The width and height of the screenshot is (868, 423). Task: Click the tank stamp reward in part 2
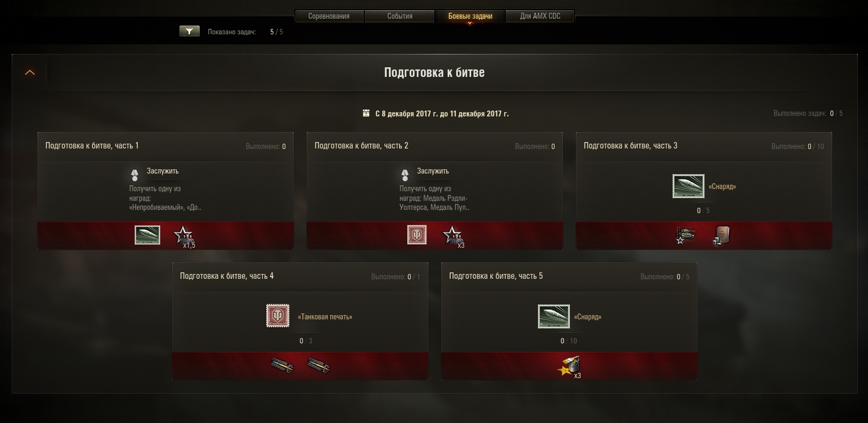pos(417,235)
